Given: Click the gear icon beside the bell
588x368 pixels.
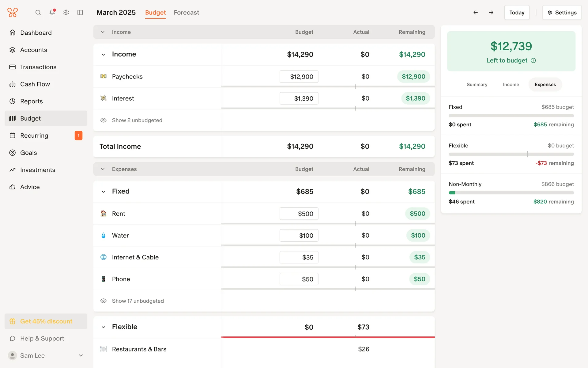Looking at the screenshot, I should (66, 13).
